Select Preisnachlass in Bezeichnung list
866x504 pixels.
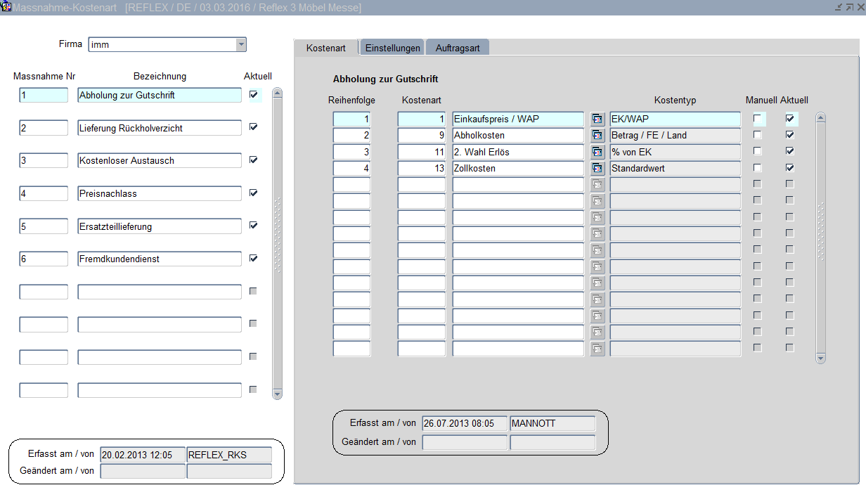[159, 193]
